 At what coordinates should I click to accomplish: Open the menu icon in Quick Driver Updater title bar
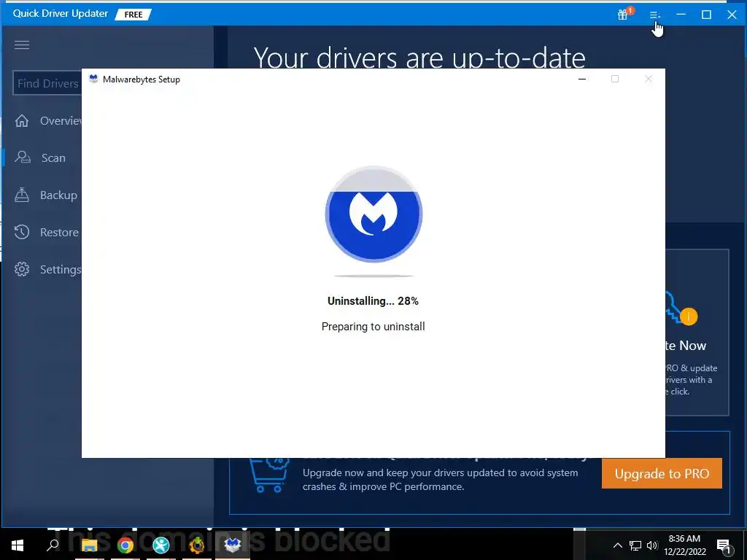tap(655, 15)
